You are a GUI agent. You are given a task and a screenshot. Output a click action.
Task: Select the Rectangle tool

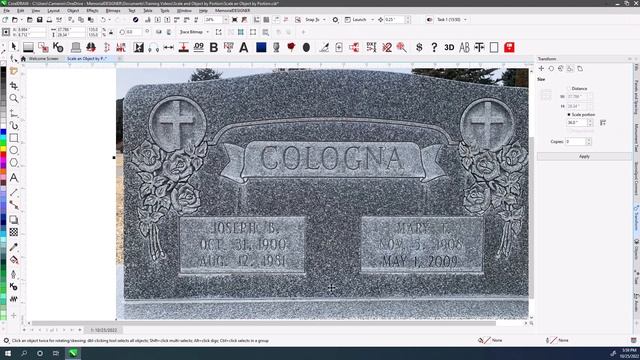click(x=14, y=138)
